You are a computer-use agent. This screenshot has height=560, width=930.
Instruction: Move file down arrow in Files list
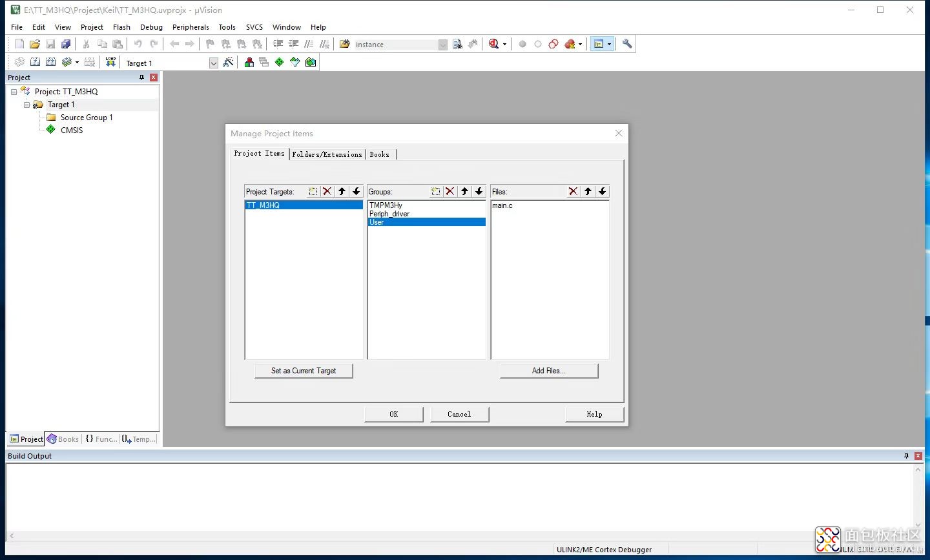602,191
